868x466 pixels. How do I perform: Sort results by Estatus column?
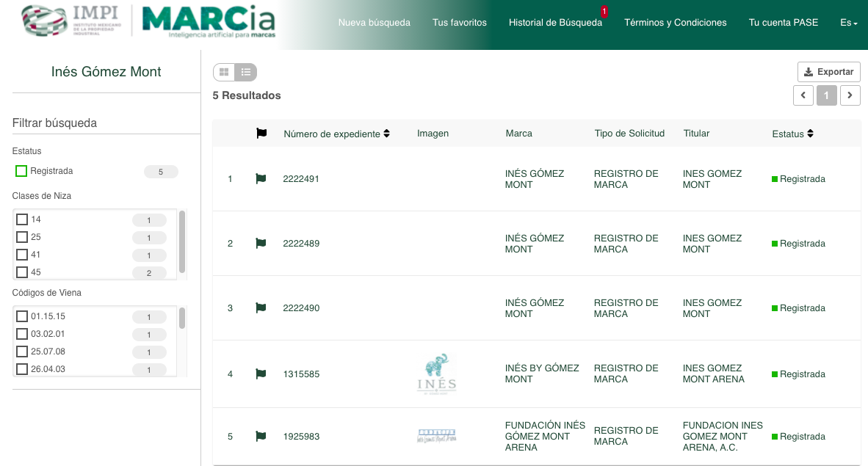tap(792, 134)
